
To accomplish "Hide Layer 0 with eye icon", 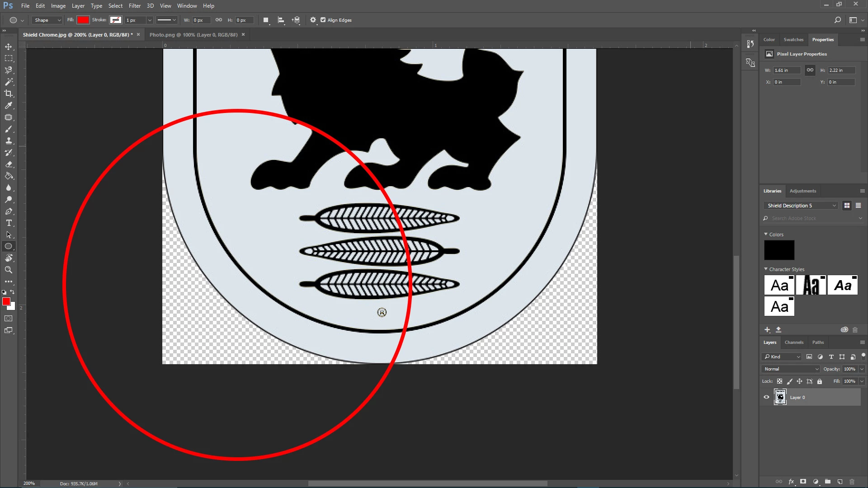I will (766, 397).
